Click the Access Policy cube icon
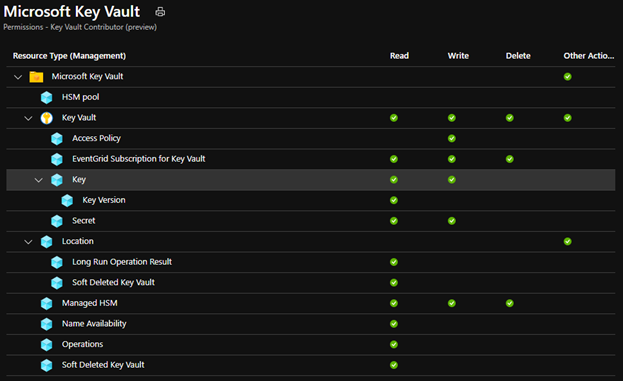 pos(57,139)
